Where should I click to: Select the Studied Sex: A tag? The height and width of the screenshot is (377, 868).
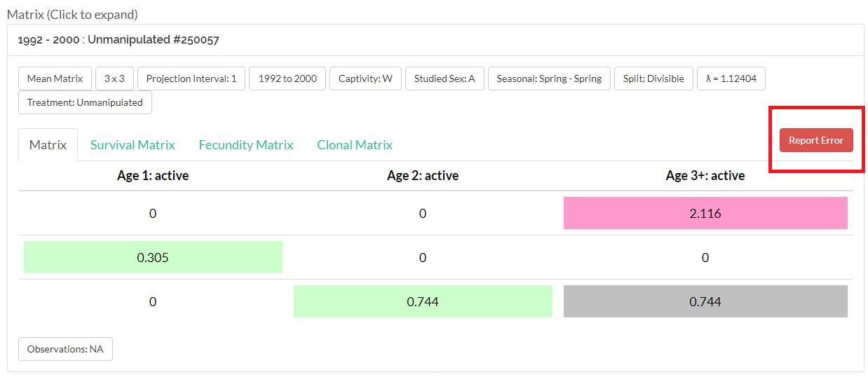(444, 78)
